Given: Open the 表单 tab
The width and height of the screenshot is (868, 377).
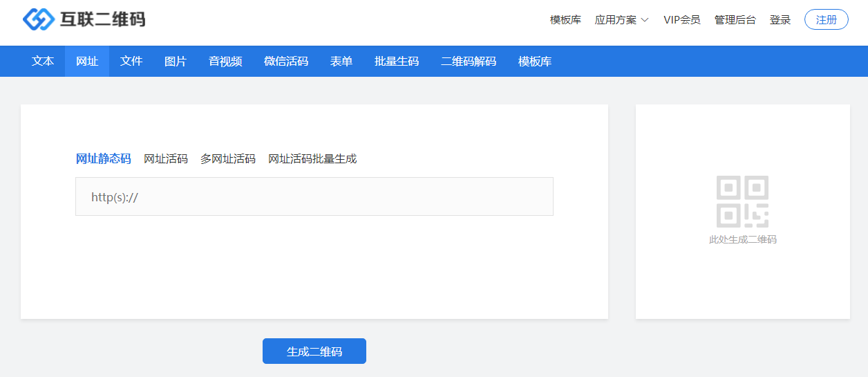Looking at the screenshot, I should coord(341,62).
